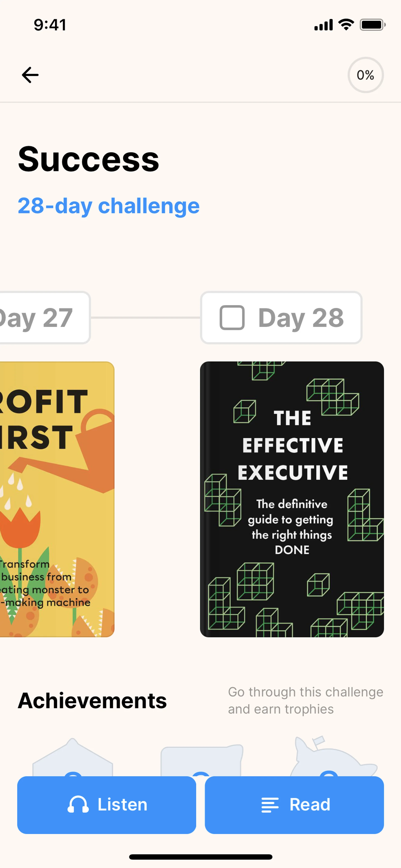This screenshot has height=868, width=401.
Task: Open the 0% progress indicator
Action: coord(365,75)
